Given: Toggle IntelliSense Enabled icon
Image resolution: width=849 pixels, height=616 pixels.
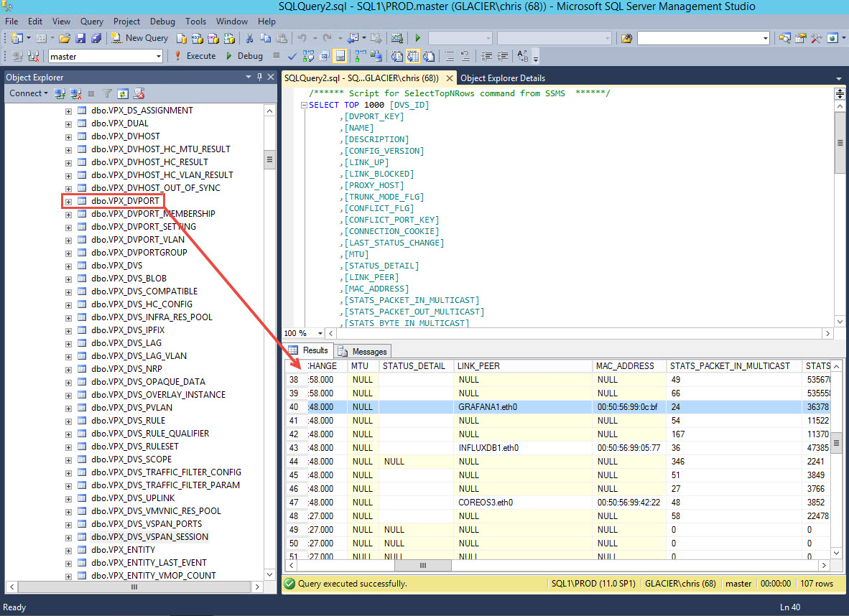Looking at the screenshot, I should (340, 56).
